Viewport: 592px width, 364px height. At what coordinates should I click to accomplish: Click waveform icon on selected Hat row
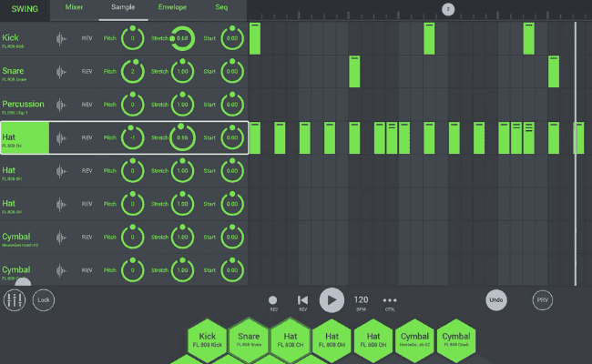point(61,138)
